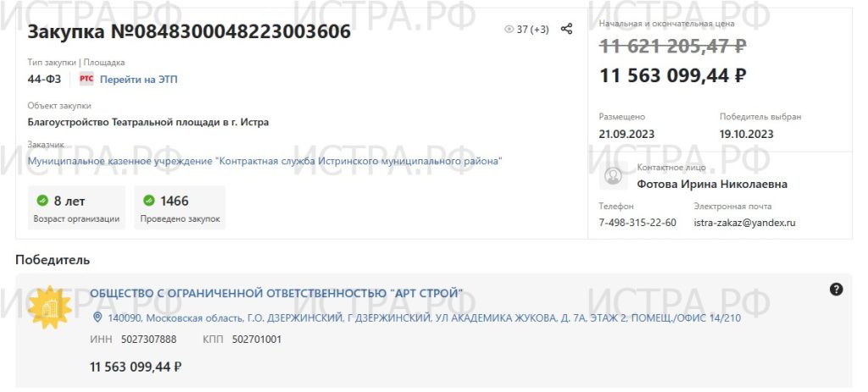Image resolution: width=868 pixels, height=392 pixels.
Task: Click the eye views counter icon
Action: point(509,30)
